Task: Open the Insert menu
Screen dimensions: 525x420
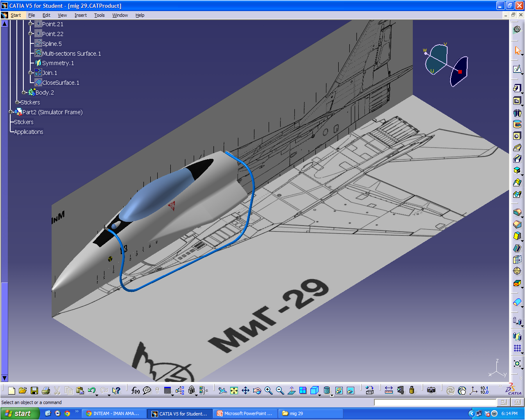Action: tap(80, 15)
